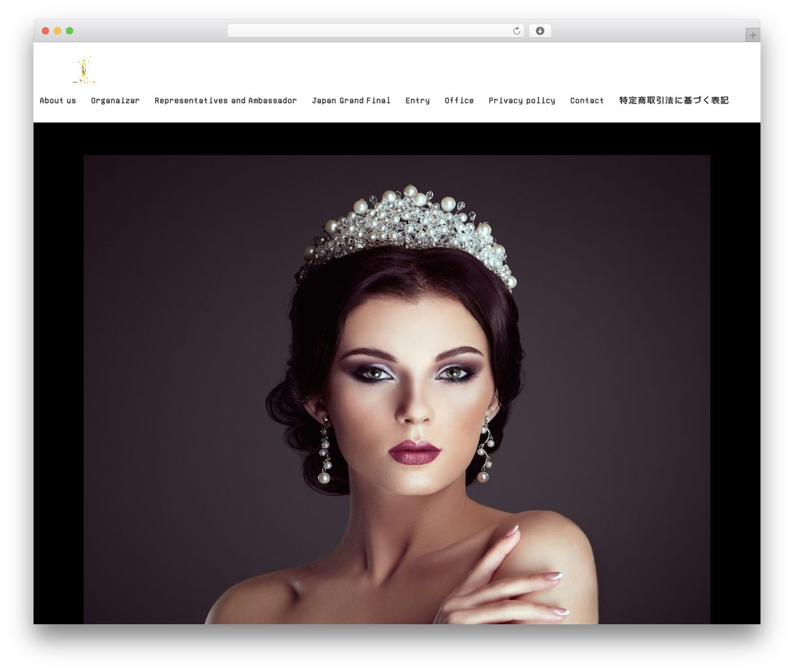Click the golden site logo
The height and width of the screenshot is (672, 794).
(83, 69)
